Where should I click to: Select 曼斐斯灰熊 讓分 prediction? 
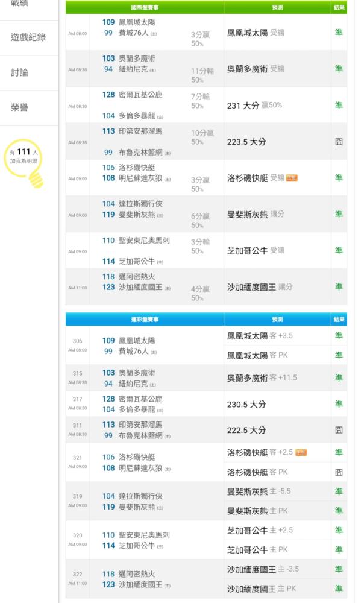click(x=256, y=214)
